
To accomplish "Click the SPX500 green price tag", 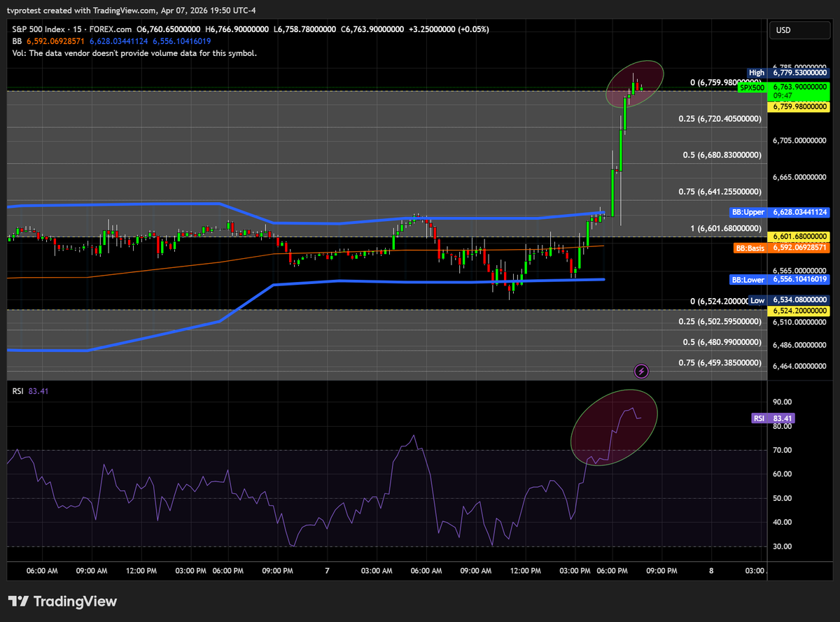I will pyautogui.click(x=751, y=87).
